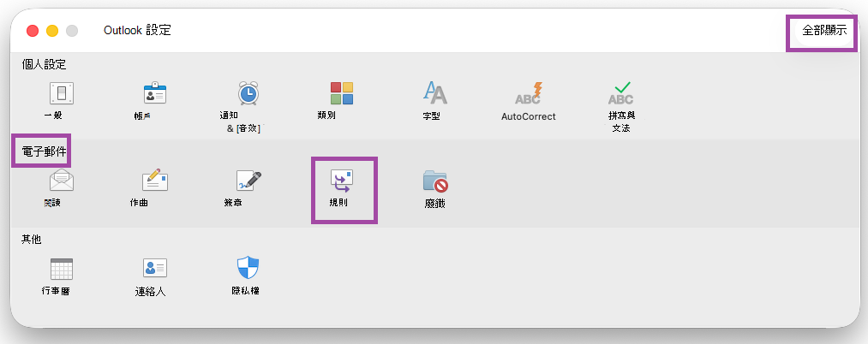Open the 廢鐵 (Junk) folder icon
The width and height of the screenshot is (868, 344).
[x=435, y=181]
